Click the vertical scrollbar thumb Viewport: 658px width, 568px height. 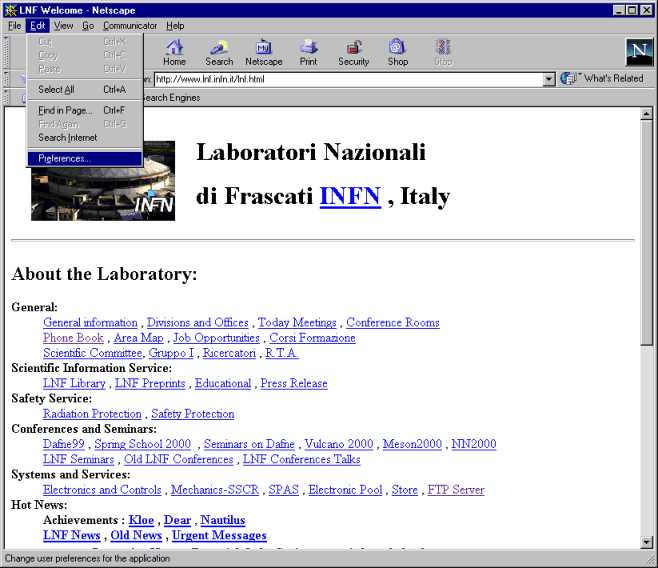click(x=646, y=233)
